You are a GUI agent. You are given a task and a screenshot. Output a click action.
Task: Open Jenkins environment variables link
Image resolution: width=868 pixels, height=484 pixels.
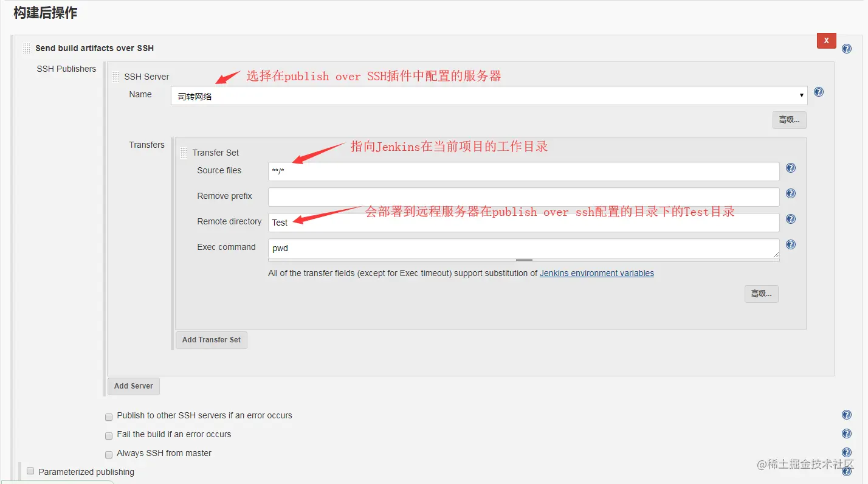pos(597,273)
